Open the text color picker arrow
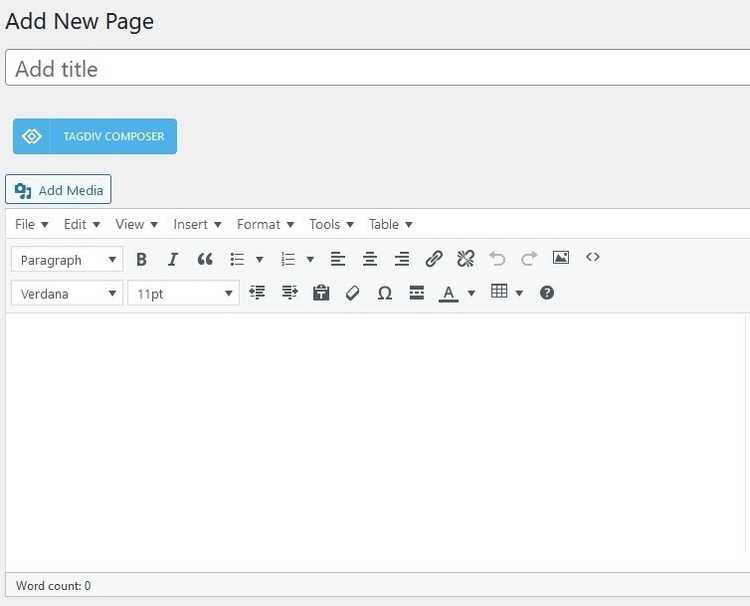This screenshot has height=606, width=750. pos(471,293)
